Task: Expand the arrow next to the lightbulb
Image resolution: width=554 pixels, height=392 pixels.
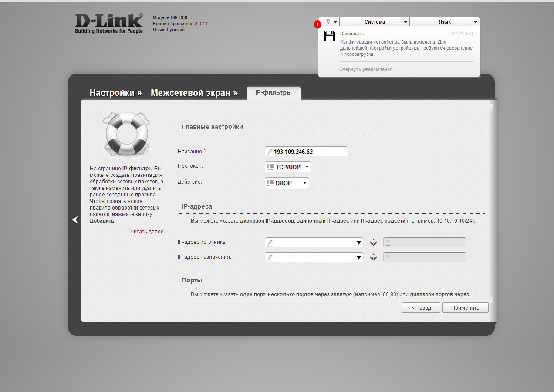Action: 335,22
